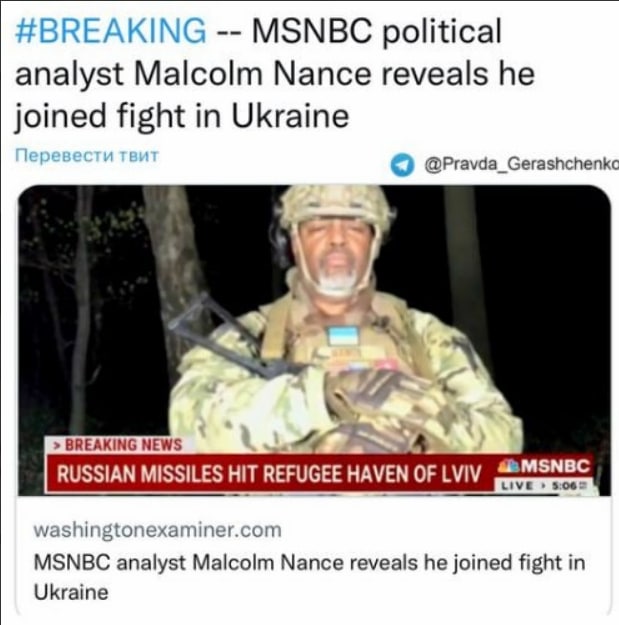Click the Перевести твит translate link
Viewport: 619px width, 625px height.
pos(87,155)
